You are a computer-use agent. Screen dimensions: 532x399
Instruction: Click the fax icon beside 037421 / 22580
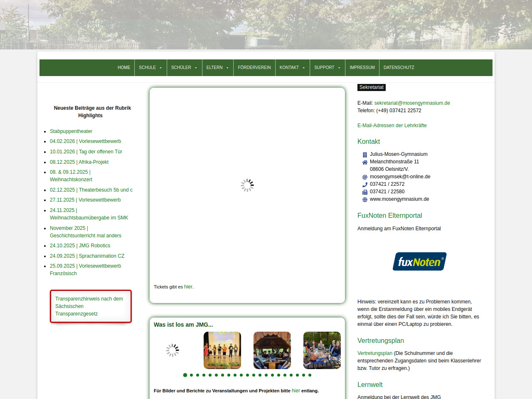[365, 192]
